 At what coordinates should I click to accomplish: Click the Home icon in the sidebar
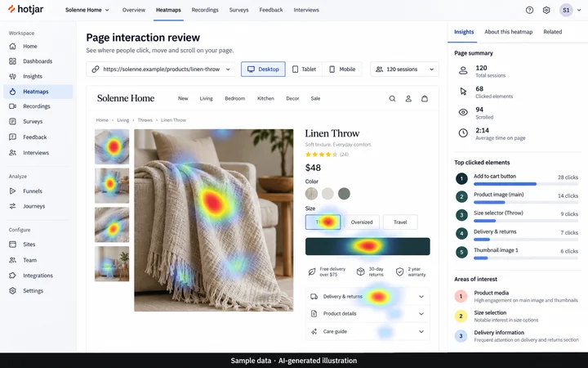tap(13, 46)
